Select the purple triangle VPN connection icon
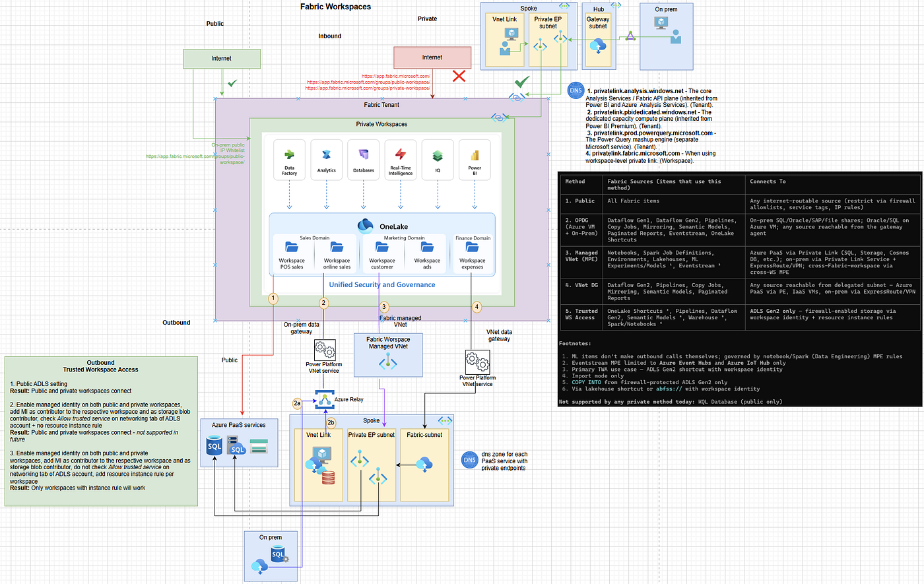This screenshot has height=584, width=924. (x=630, y=36)
